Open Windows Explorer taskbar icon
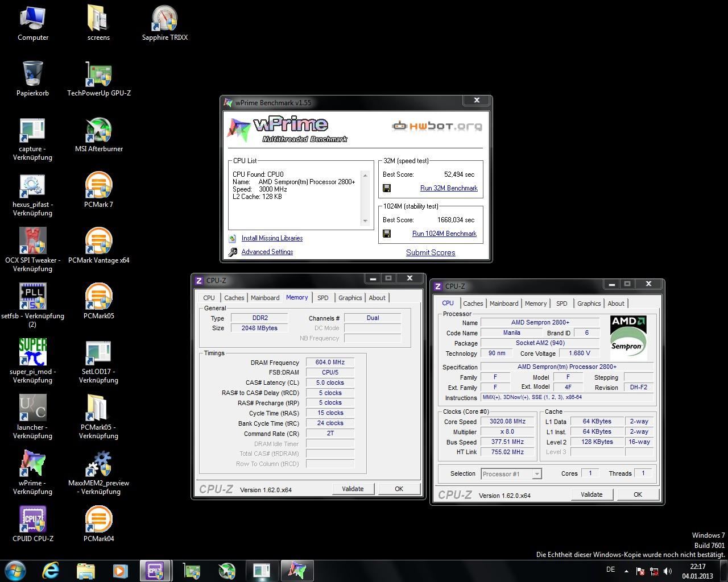728x582 pixels. (x=85, y=570)
